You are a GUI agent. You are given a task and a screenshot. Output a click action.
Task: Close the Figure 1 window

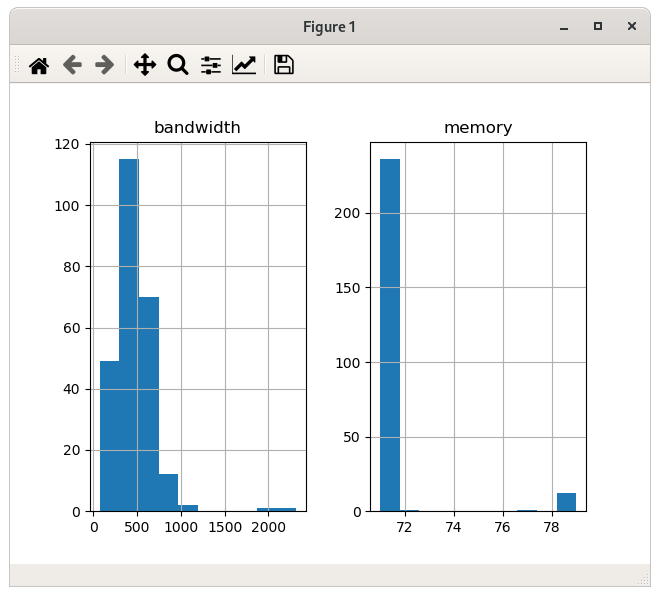coord(632,27)
